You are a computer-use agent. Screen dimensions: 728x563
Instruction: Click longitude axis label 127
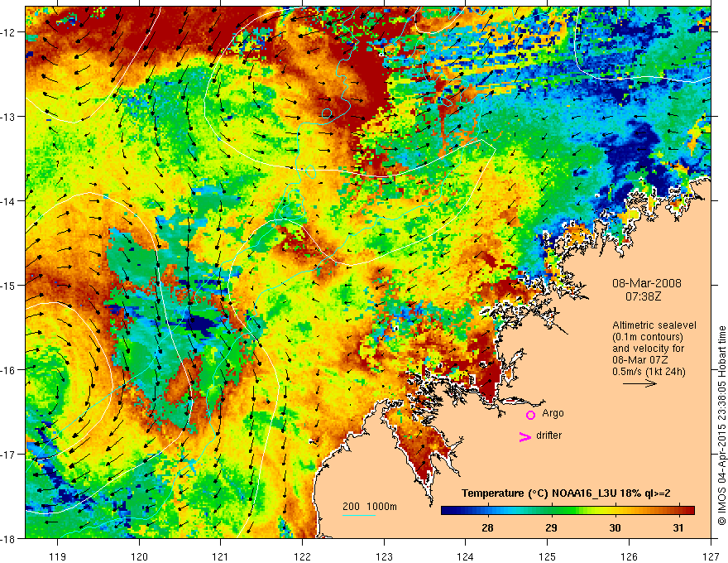pyautogui.click(x=711, y=556)
